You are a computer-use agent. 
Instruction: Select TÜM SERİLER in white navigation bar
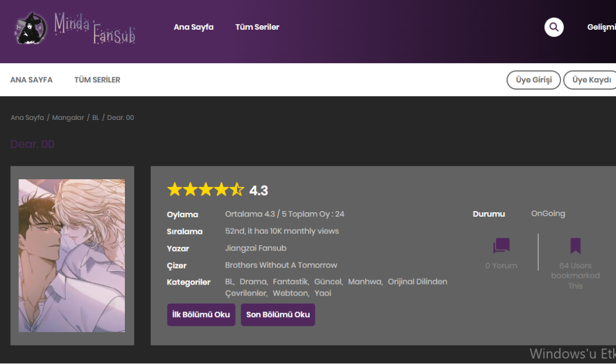pos(97,80)
